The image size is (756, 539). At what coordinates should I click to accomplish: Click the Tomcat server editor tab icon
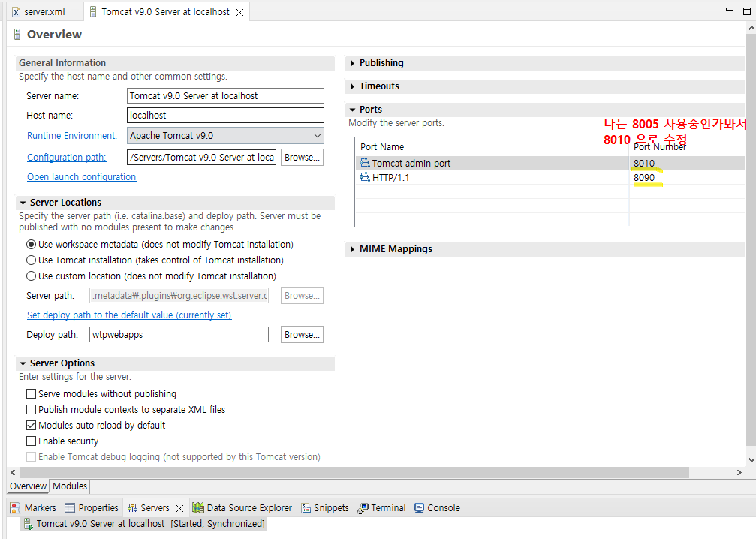click(93, 12)
